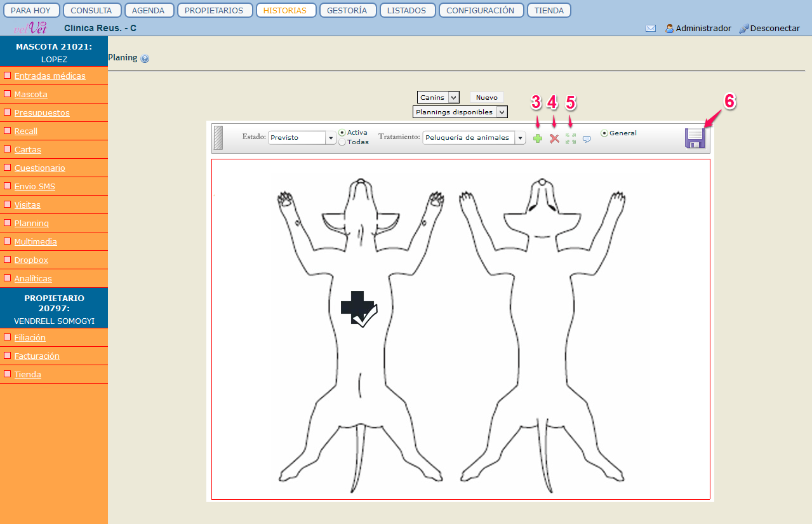
Task: Open the CONFIGURACIÓN menu tab
Action: point(481,10)
